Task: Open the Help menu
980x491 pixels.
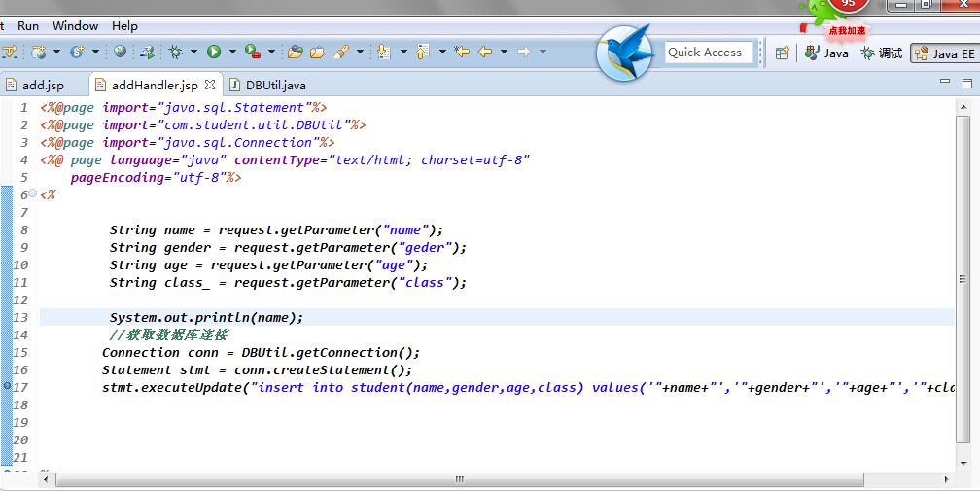Action: click(124, 26)
